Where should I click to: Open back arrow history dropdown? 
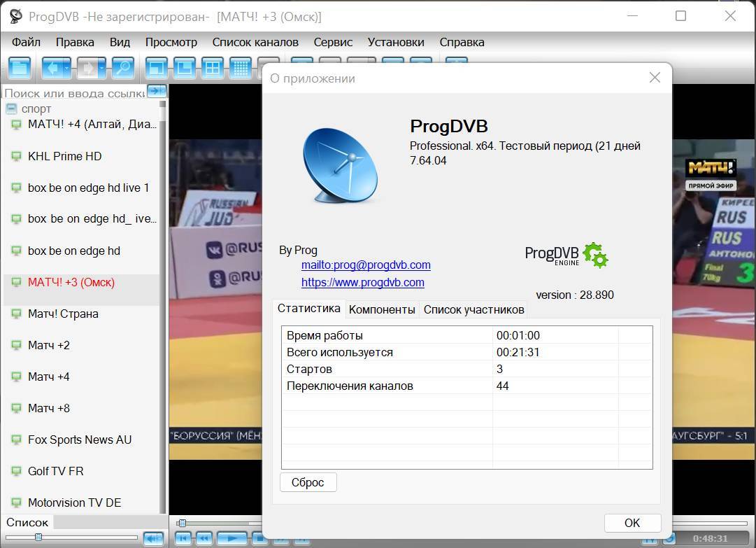click(x=68, y=68)
